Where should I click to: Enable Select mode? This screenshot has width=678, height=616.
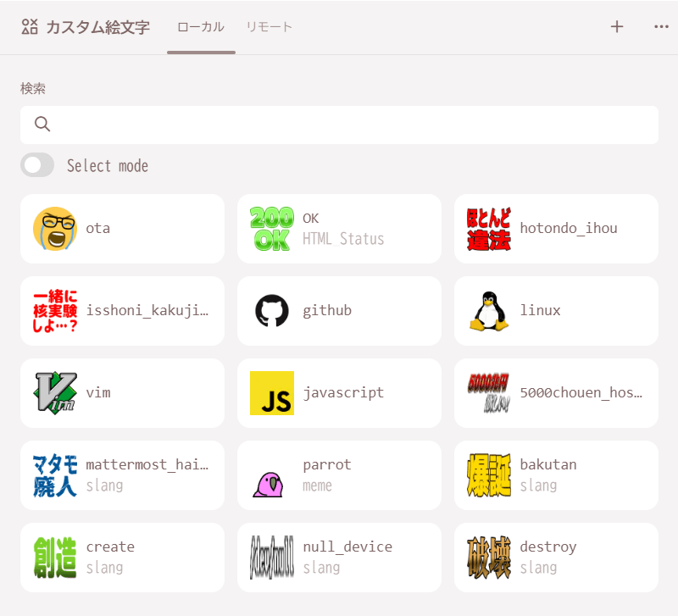click(36, 165)
